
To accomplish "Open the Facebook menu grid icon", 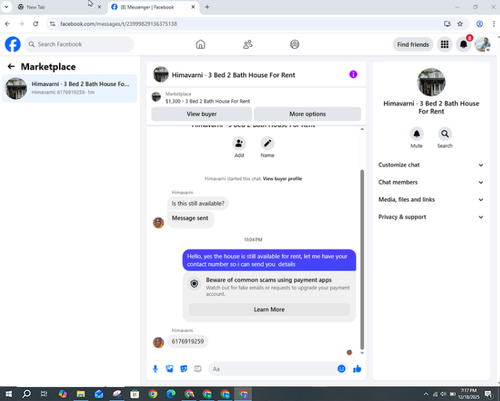I will [x=445, y=44].
